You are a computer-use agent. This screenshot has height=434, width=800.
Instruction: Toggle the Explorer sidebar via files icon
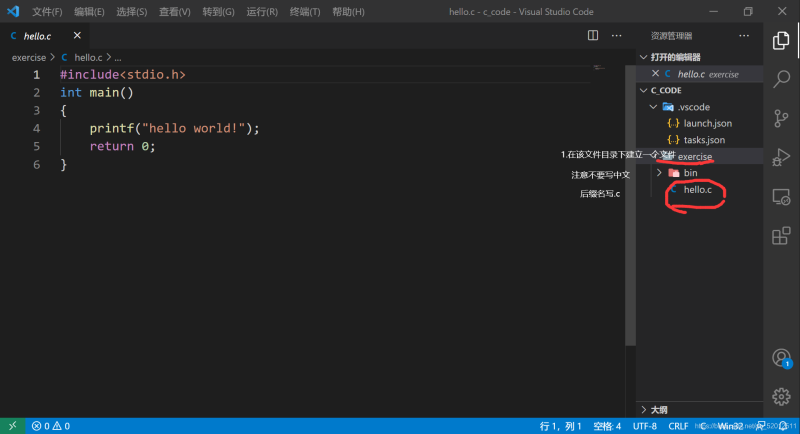(782, 40)
